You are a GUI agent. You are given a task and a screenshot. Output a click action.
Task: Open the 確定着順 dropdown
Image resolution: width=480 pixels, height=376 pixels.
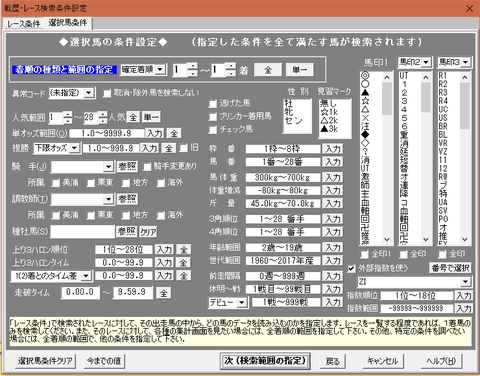[x=161, y=69]
